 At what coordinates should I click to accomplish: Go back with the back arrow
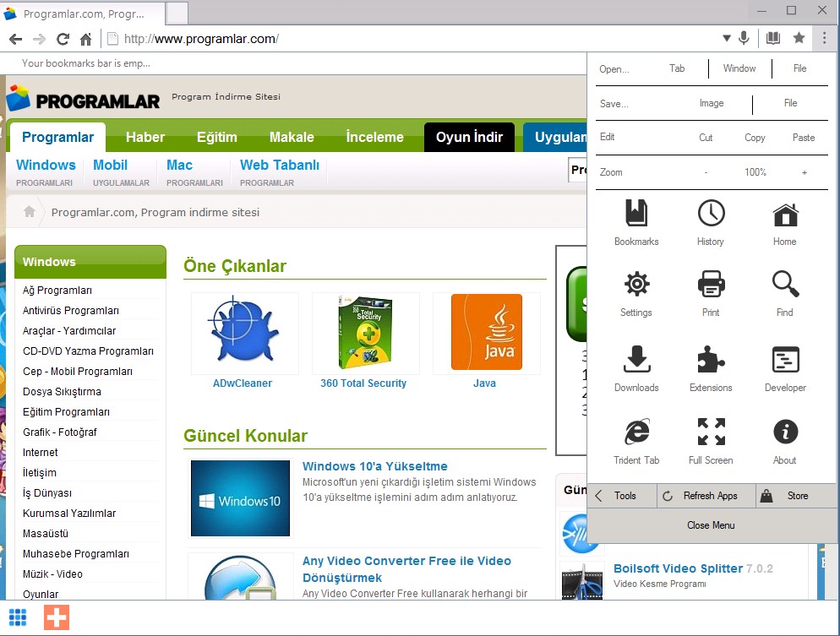tap(15, 39)
